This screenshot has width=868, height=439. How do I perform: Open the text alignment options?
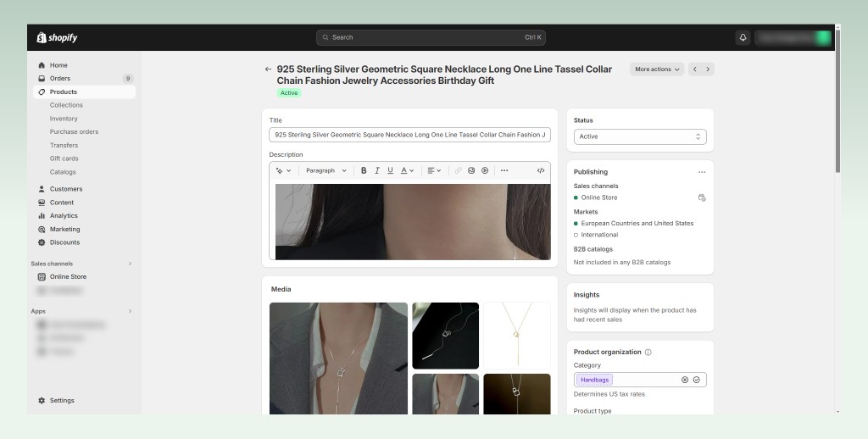point(434,170)
